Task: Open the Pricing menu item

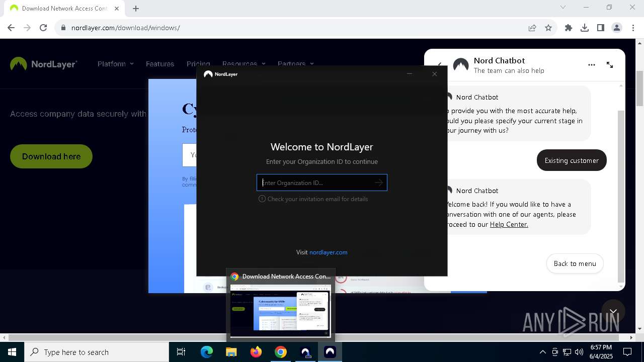Action: pos(198,64)
